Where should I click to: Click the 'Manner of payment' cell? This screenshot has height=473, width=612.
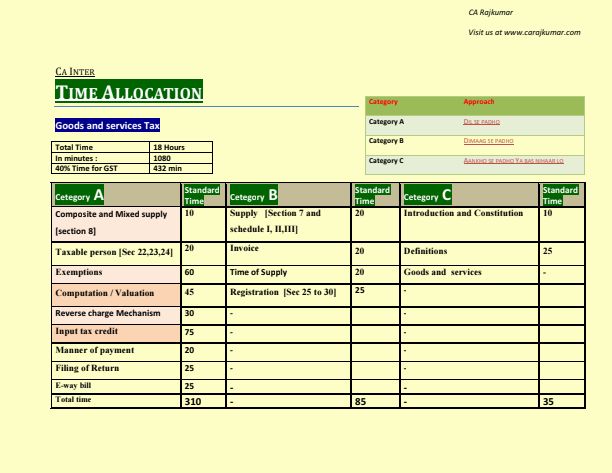tap(116, 352)
